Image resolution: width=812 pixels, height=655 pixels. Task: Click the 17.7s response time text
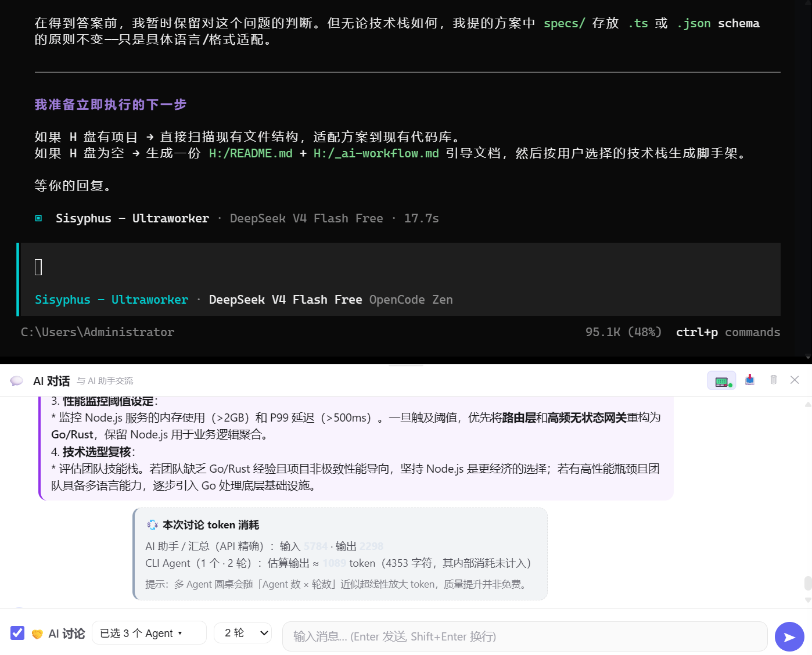tap(421, 218)
